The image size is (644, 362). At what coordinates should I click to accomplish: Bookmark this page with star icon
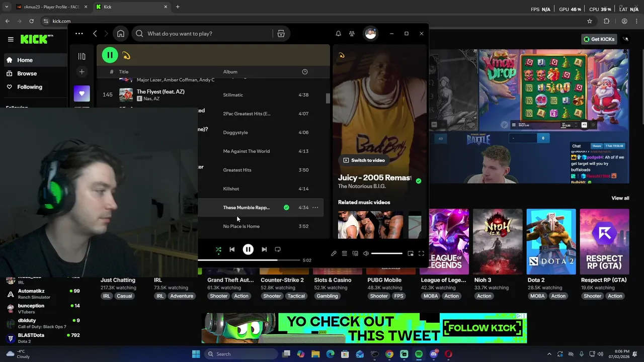click(589, 21)
